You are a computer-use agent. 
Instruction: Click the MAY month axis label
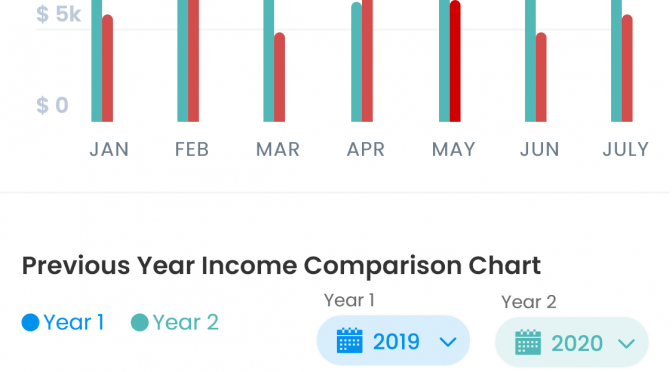point(453,150)
